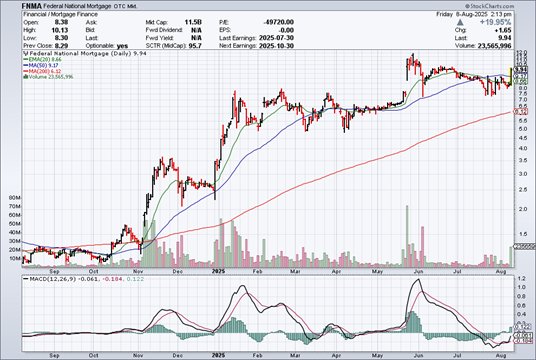Click the Financial / Mortgage Finance sector label
This screenshot has height=360, width=536.
click(61, 14)
